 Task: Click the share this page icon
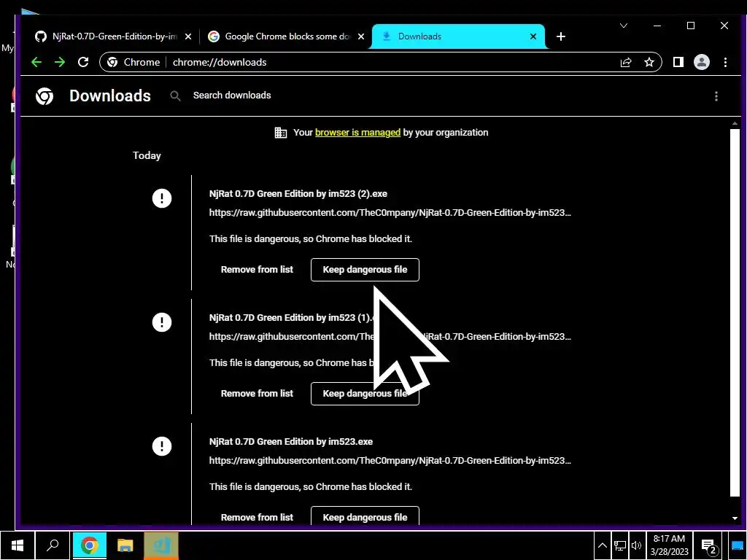[626, 63]
